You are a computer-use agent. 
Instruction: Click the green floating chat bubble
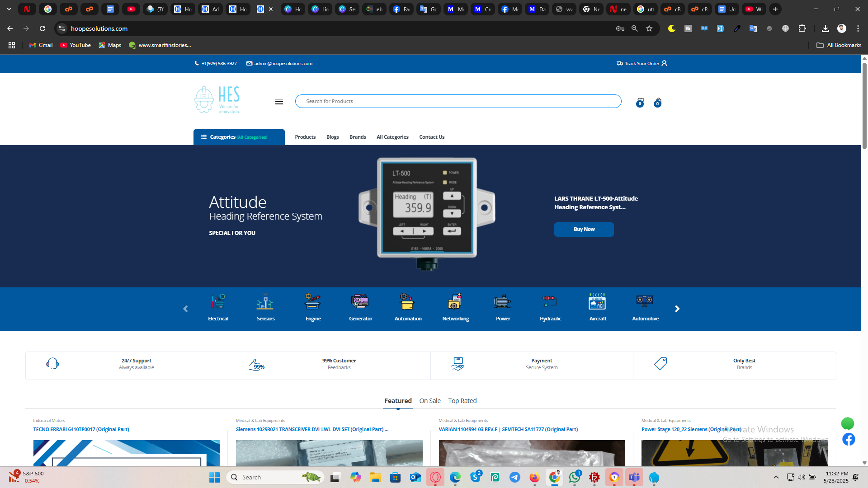click(848, 423)
